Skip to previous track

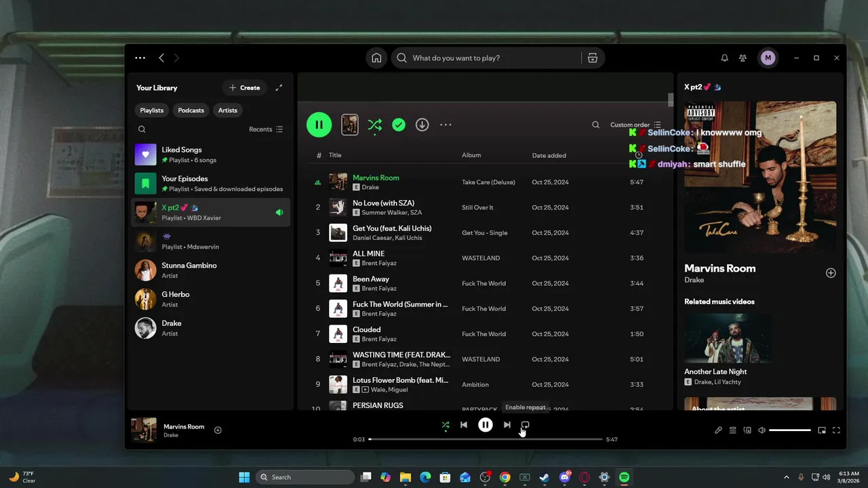tap(464, 425)
